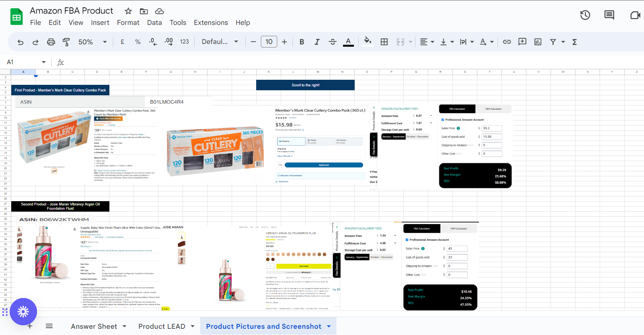Open the Tools menu

(178, 23)
